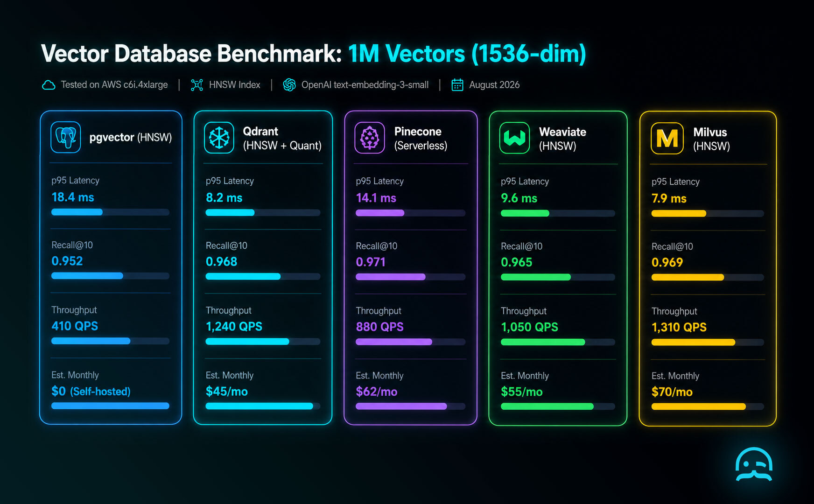Click the Milvus Recall@10 bar
The height and width of the screenshot is (504, 814).
pos(708,278)
